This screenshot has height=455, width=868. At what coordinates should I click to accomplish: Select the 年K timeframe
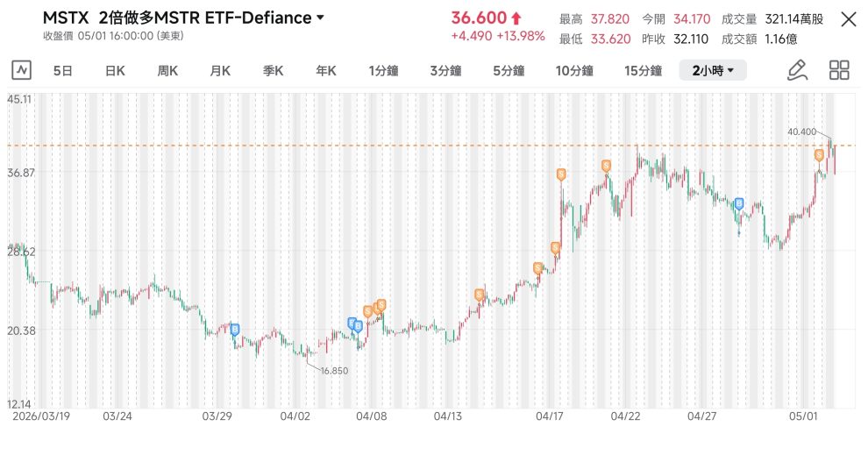326,71
